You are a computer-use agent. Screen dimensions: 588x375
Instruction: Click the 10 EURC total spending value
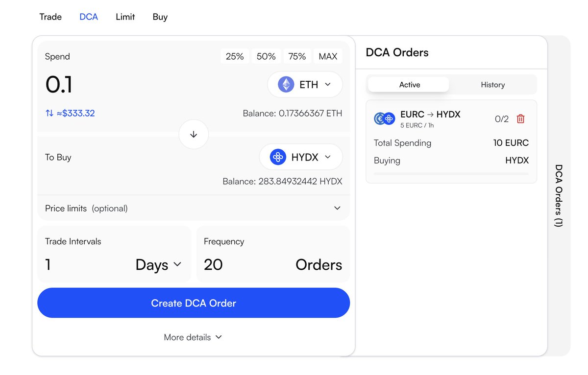pos(511,143)
